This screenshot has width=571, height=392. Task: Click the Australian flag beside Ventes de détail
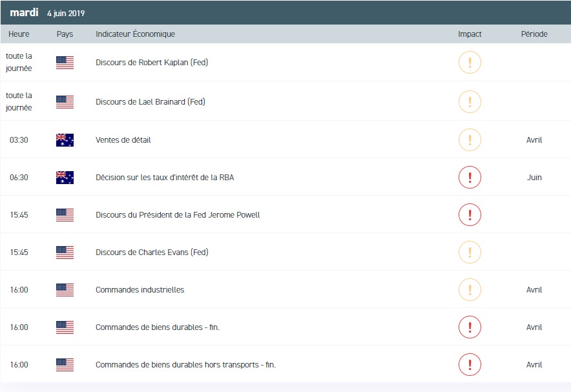(x=65, y=140)
